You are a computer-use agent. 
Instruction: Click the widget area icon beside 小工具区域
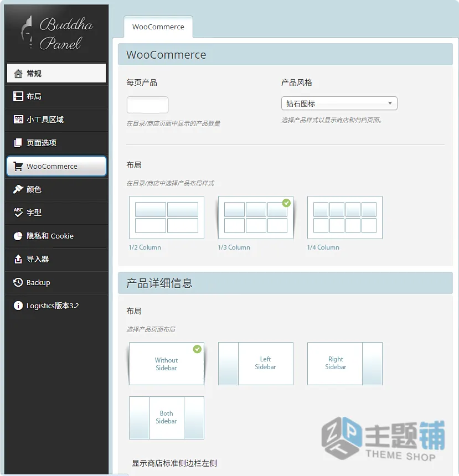18,120
